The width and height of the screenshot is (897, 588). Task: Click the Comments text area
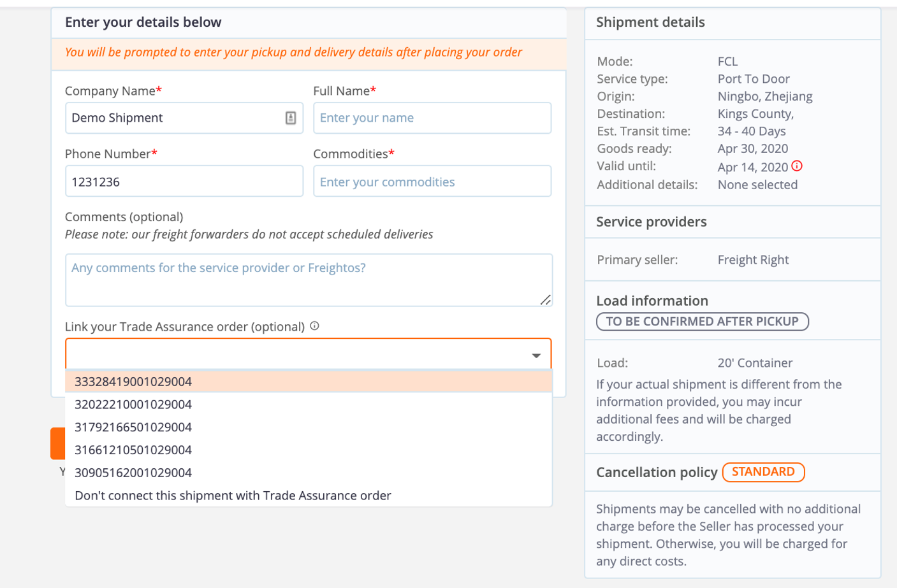pos(309,280)
